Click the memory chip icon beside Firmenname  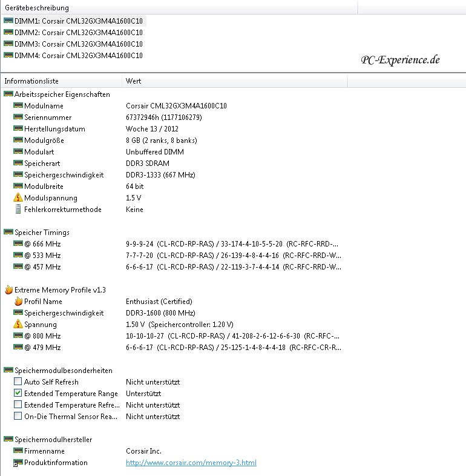(x=18, y=451)
